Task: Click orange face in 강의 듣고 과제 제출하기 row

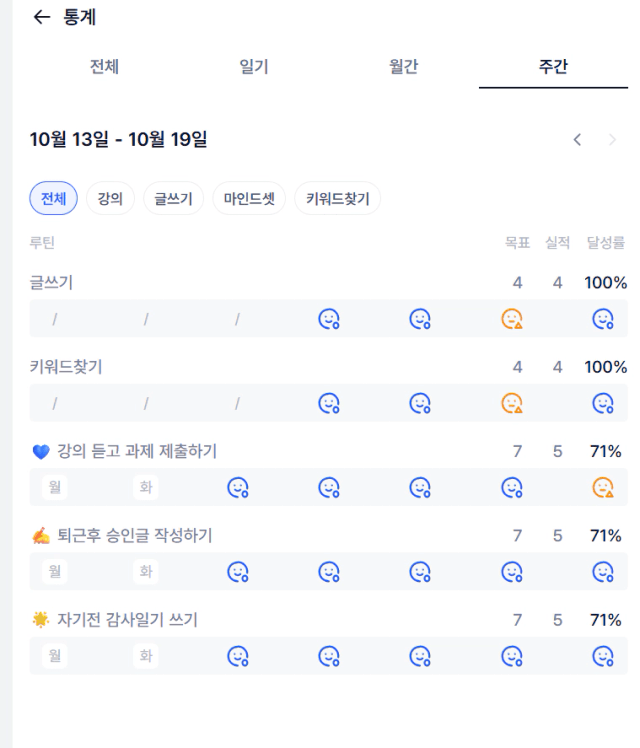Action: tap(603, 488)
